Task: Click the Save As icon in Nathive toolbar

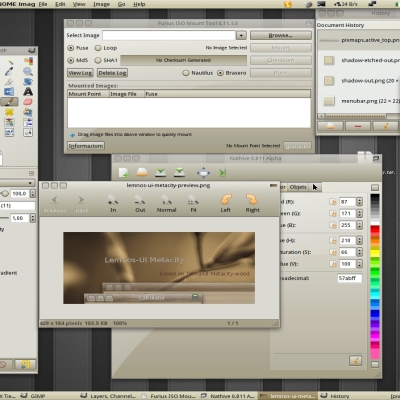Action: pos(179,172)
